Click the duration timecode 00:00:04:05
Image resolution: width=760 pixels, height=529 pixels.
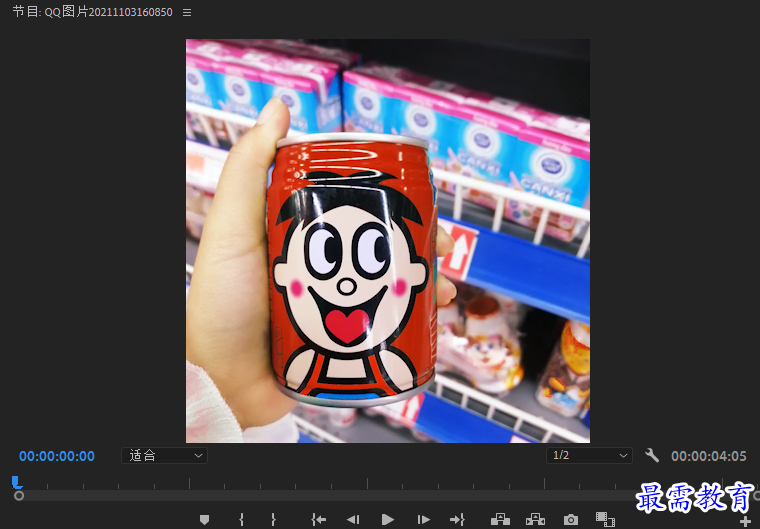click(x=709, y=456)
